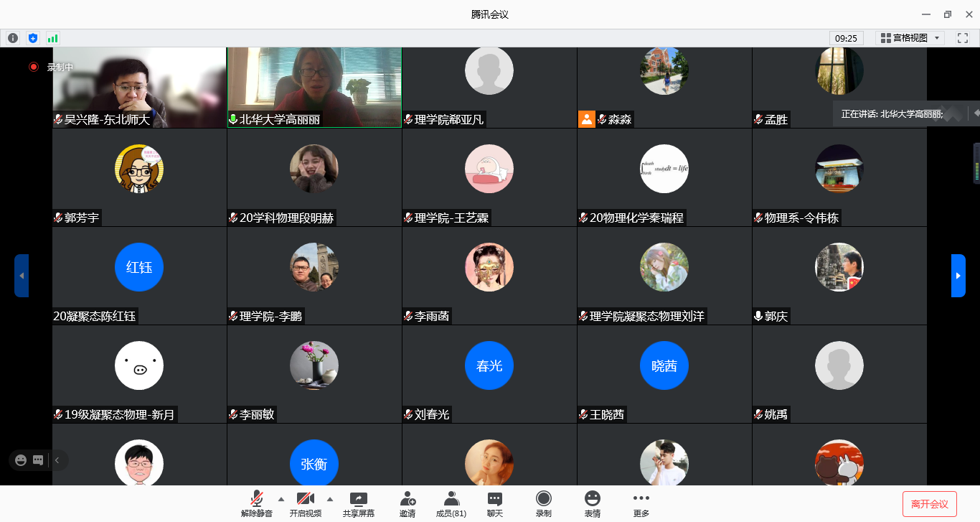Click pig avatar of 19级凝聚态物理-新月
Viewport: 980px width, 522px height.
pyautogui.click(x=139, y=365)
